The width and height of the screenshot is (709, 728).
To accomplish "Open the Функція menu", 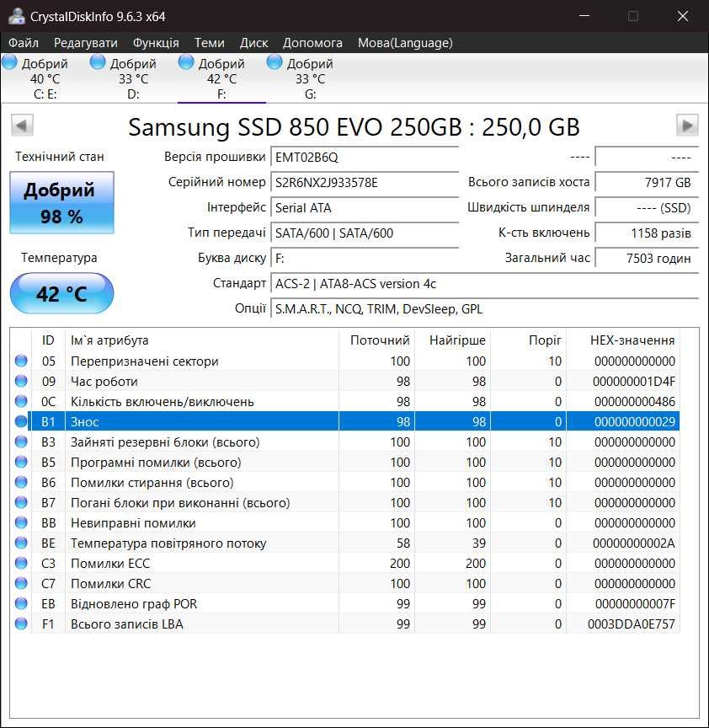I will [156, 43].
